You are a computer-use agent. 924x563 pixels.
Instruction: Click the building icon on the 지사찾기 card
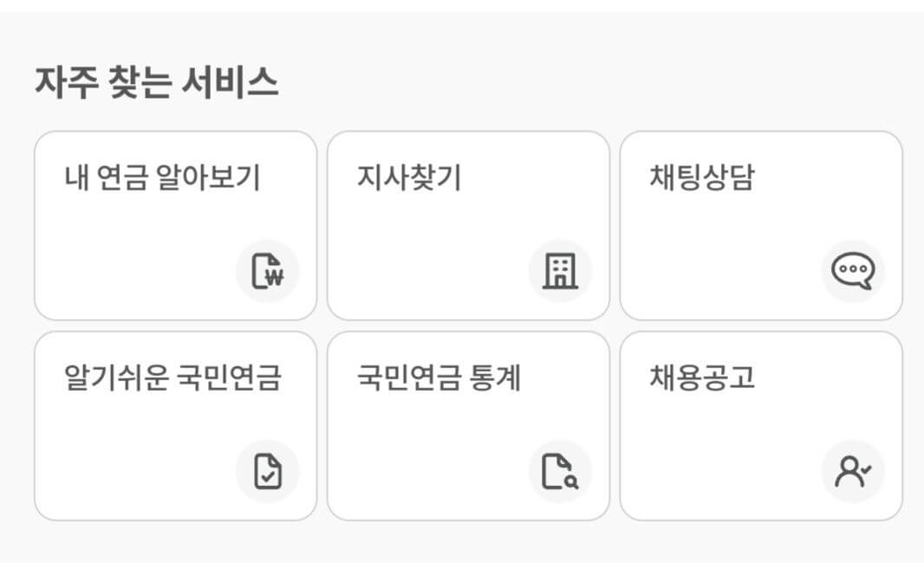coord(562,270)
